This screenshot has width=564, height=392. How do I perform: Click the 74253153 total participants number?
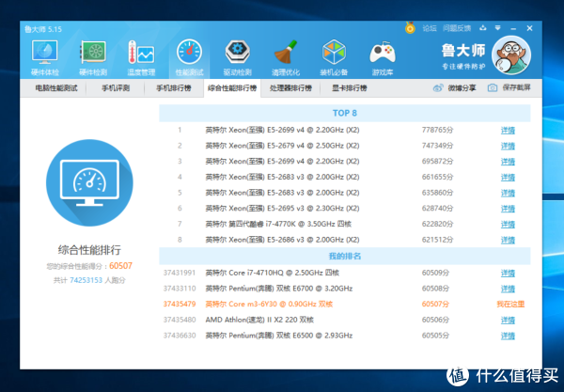(x=86, y=280)
